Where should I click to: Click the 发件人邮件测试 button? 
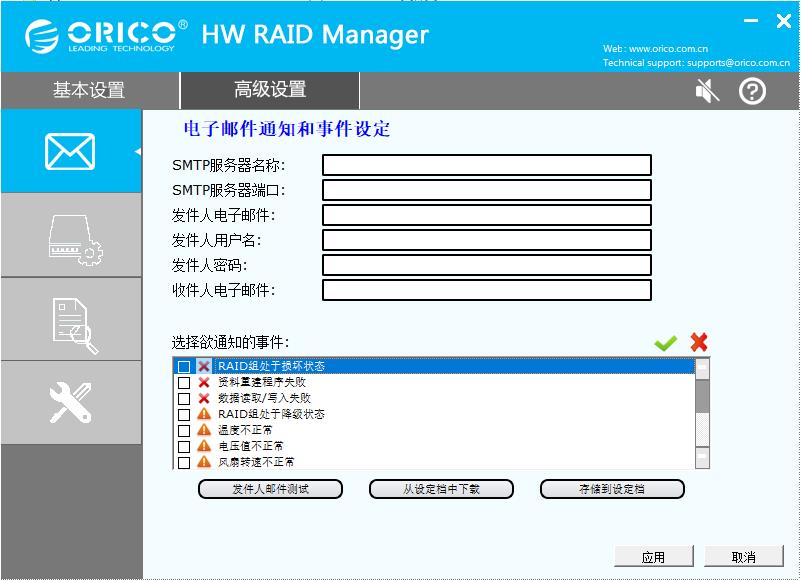270,489
